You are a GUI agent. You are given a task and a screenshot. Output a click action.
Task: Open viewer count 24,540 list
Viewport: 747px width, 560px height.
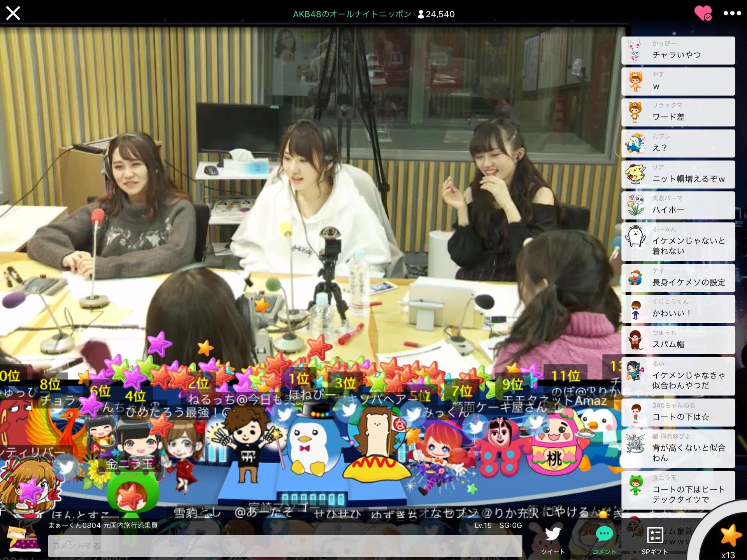tap(436, 14)
